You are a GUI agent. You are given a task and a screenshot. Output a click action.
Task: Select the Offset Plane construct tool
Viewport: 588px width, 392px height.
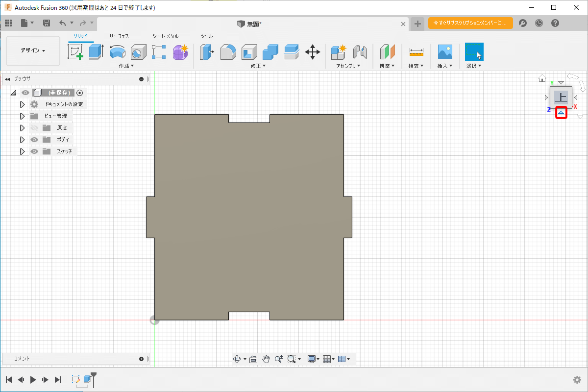click(x=387, y=51)
